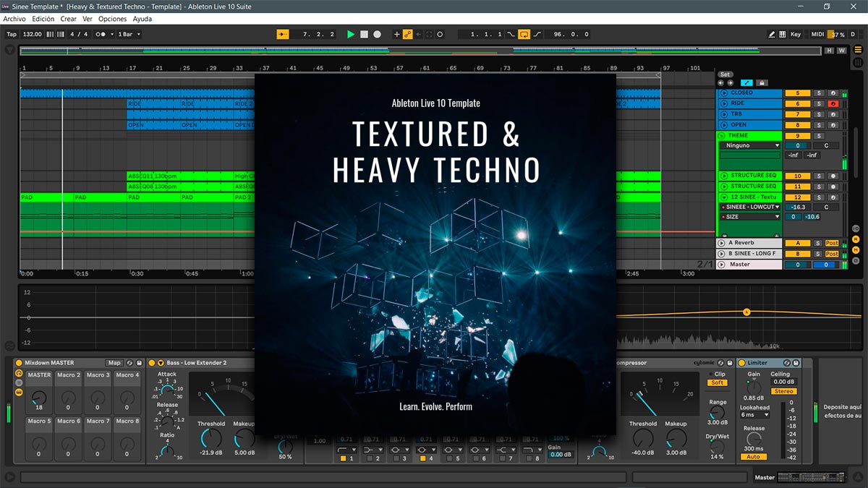Viewport: 868px width, 488px height.
Task: Start playback with the green Play button
Action: coord(351,34)
